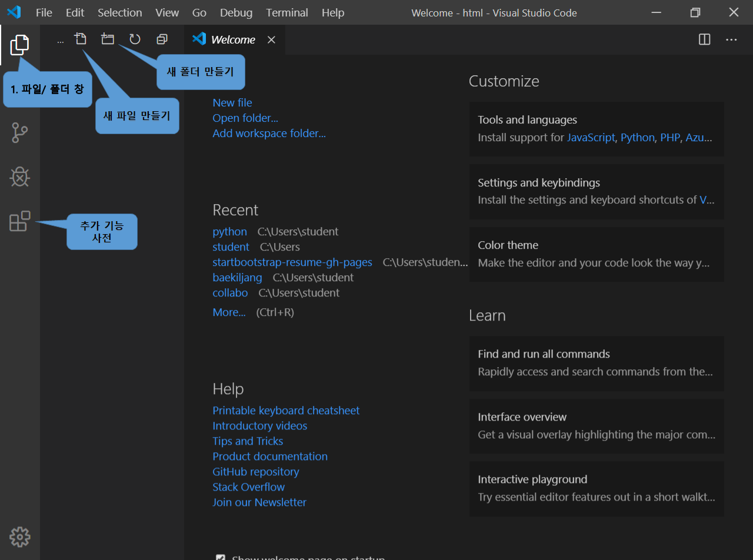
Task: Open the GitHub repository link
Action: coord(256,471)
